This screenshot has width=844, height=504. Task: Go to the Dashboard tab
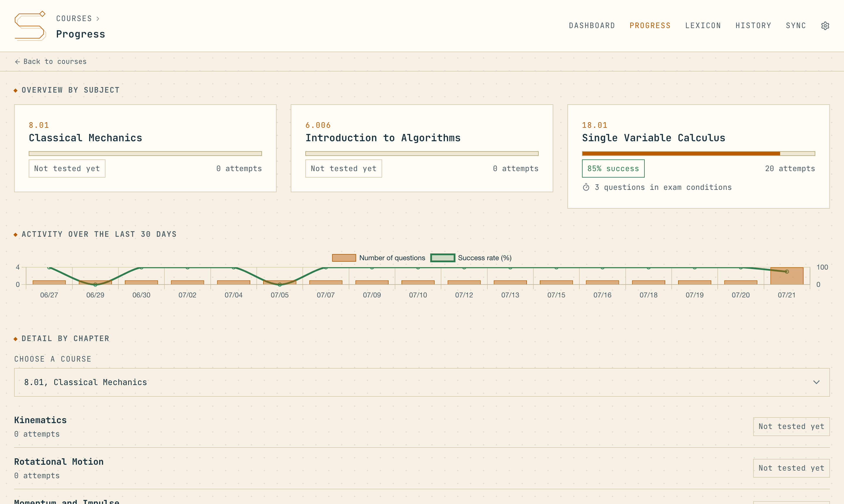592,26
